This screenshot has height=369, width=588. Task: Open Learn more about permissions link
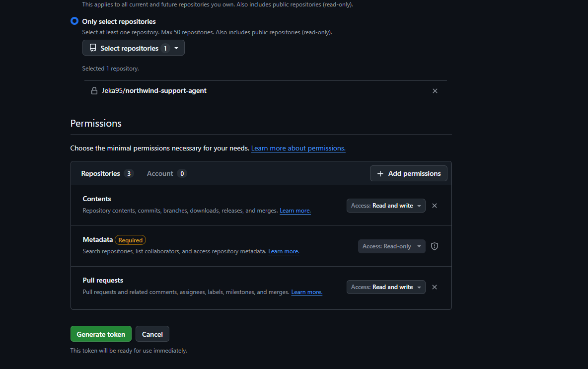pos(298,148)
